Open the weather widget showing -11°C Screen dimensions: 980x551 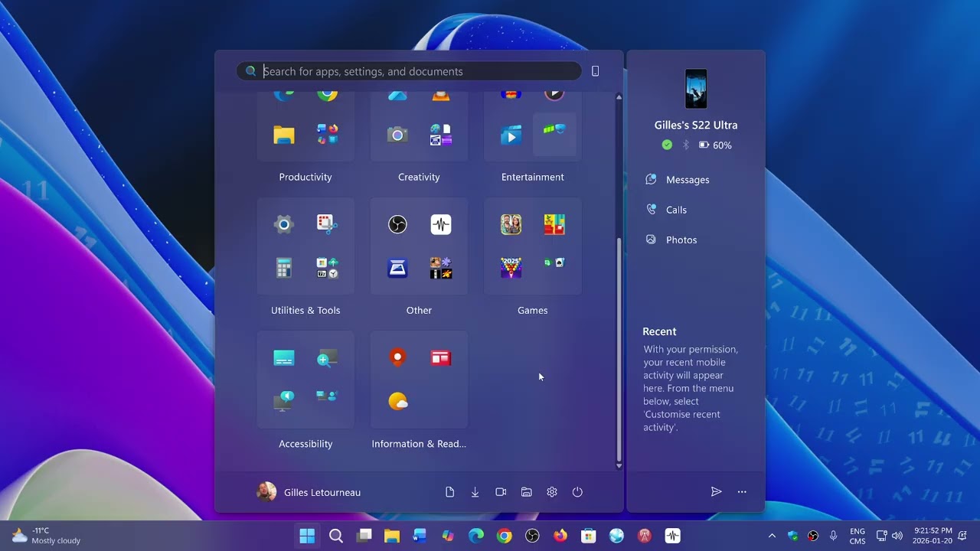(x=46, y=536)
